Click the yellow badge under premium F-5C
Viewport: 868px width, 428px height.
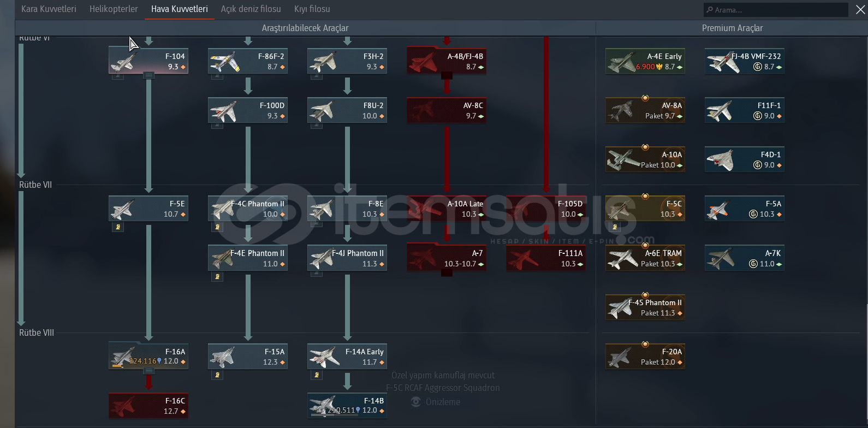pyautogui.click(x=615, y=227)
